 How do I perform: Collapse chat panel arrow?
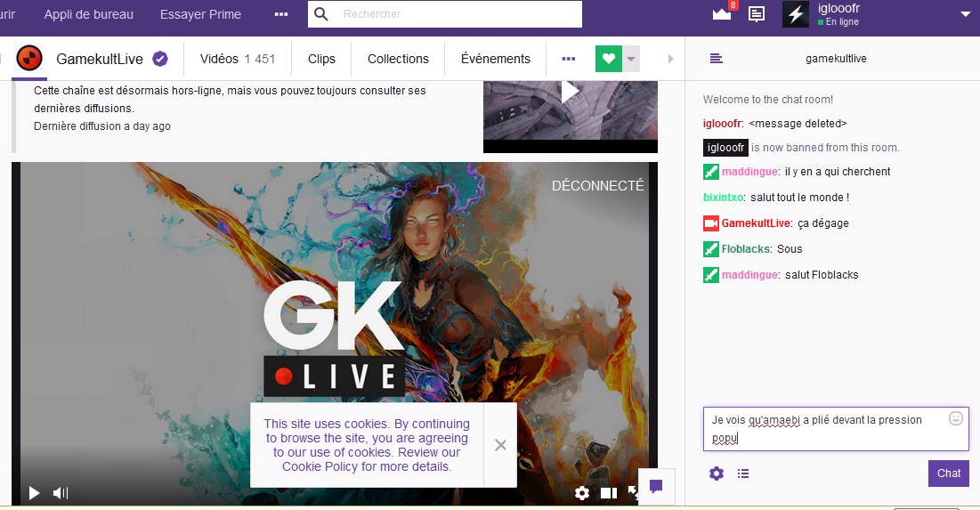coord(670,59)
